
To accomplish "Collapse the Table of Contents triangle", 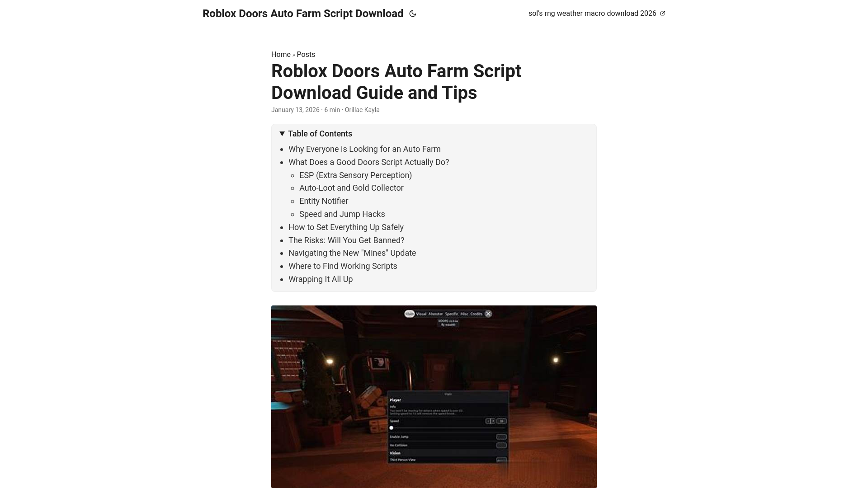I will 282,134.
